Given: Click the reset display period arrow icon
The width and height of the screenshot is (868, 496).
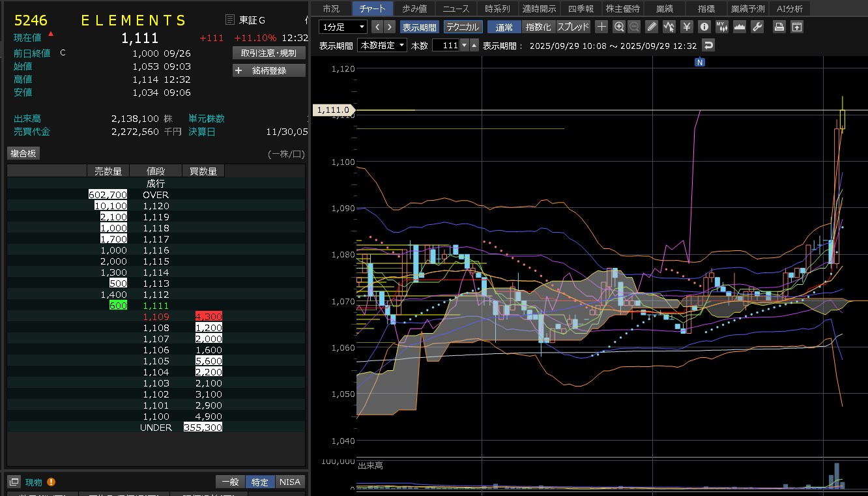Looking at the screenshot, I should pyautogui.click(x=708, y=45).
